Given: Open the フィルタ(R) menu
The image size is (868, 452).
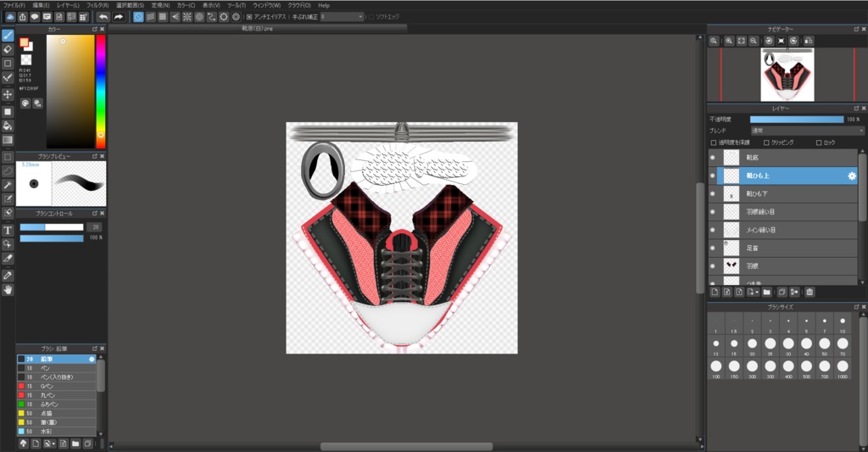Looking at the screenshot, I should pyautogui.click(x=97, y=5).
